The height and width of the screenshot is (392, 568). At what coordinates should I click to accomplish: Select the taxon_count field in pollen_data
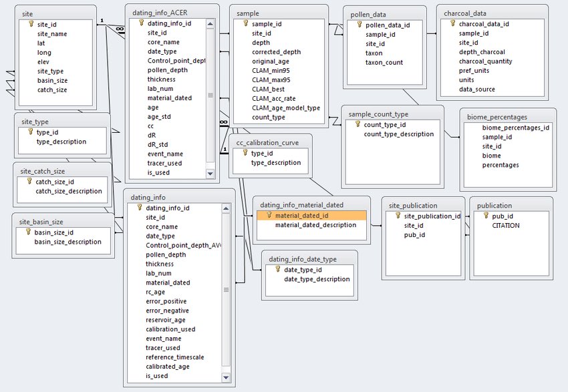(384, 63)
